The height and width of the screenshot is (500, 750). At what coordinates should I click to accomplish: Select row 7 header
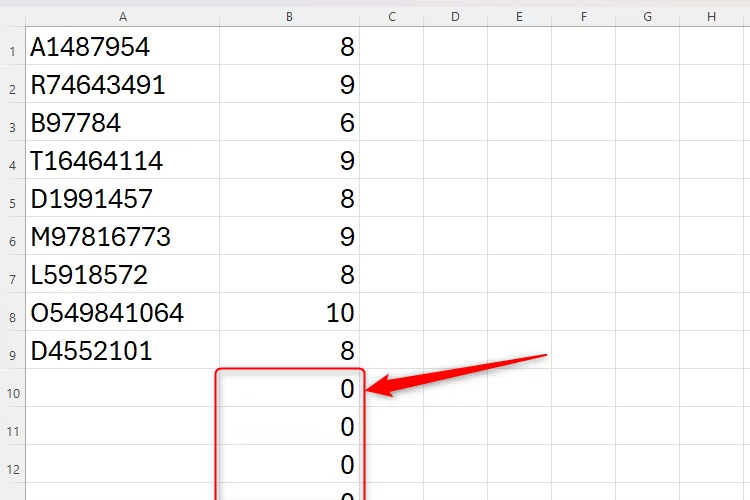coord(13,274)
